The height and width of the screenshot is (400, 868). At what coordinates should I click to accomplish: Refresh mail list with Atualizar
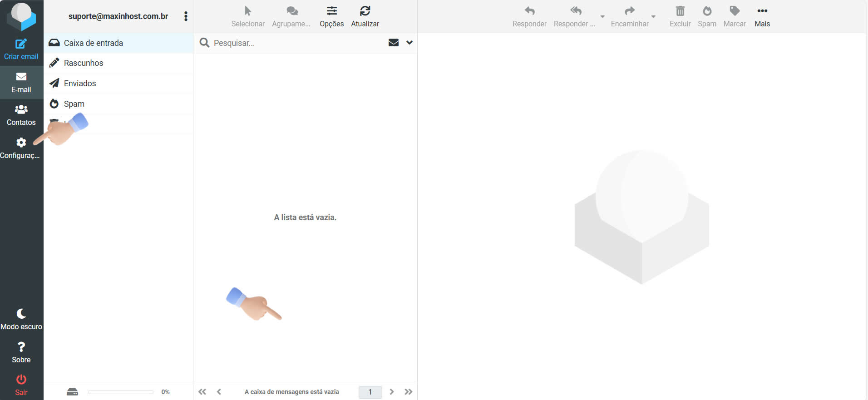tap(365, 11)
